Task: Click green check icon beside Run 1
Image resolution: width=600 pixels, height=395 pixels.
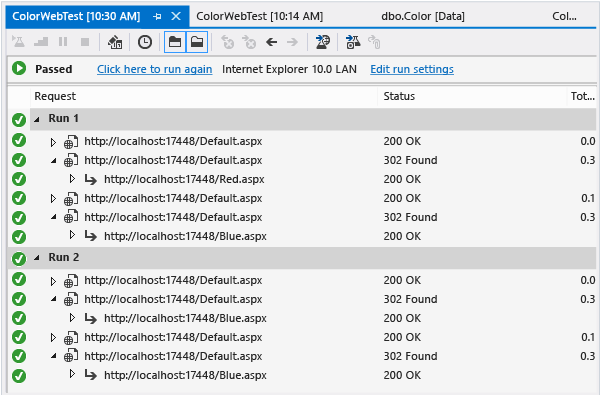Action: (x=19, y=120)
